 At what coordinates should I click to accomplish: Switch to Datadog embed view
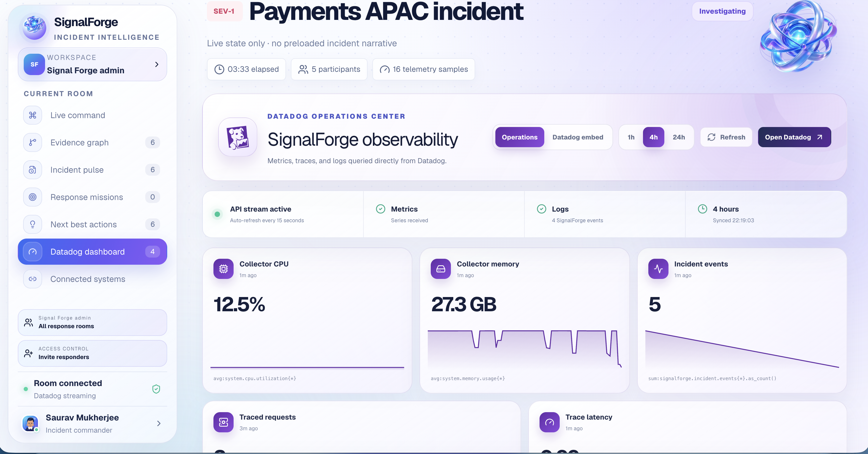[x=577, y=137]
